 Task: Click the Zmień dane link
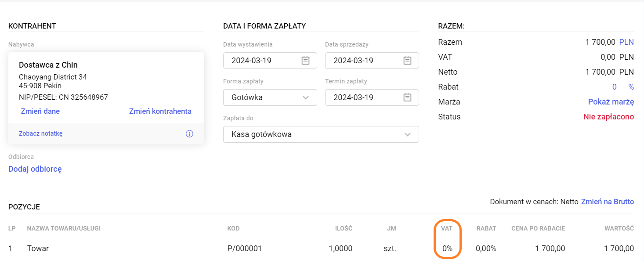pos(40,111)
